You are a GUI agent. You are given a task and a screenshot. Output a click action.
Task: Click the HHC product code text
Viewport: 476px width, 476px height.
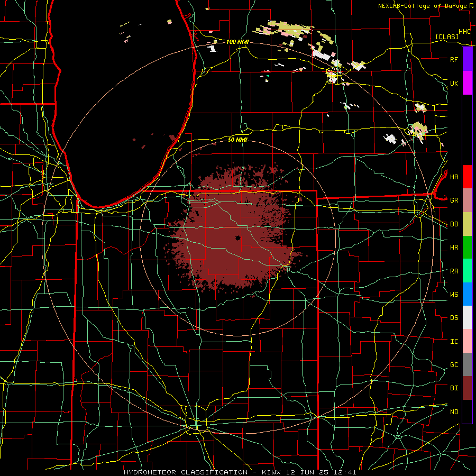(x=464, y=31)
